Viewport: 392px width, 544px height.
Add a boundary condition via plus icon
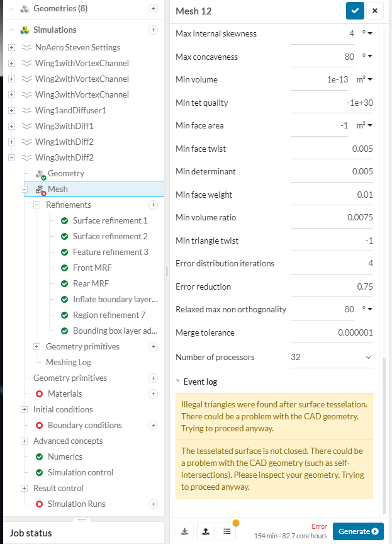coord(153,425)
